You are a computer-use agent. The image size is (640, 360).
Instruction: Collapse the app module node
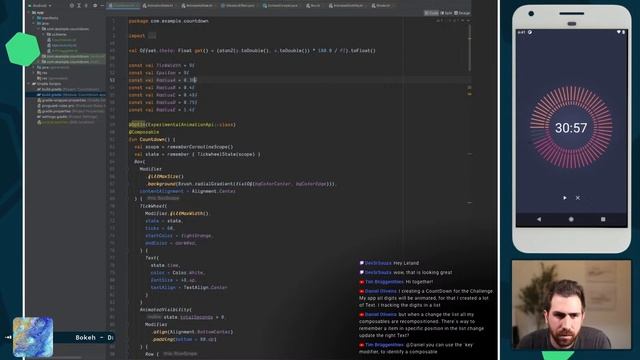point(29,13)
